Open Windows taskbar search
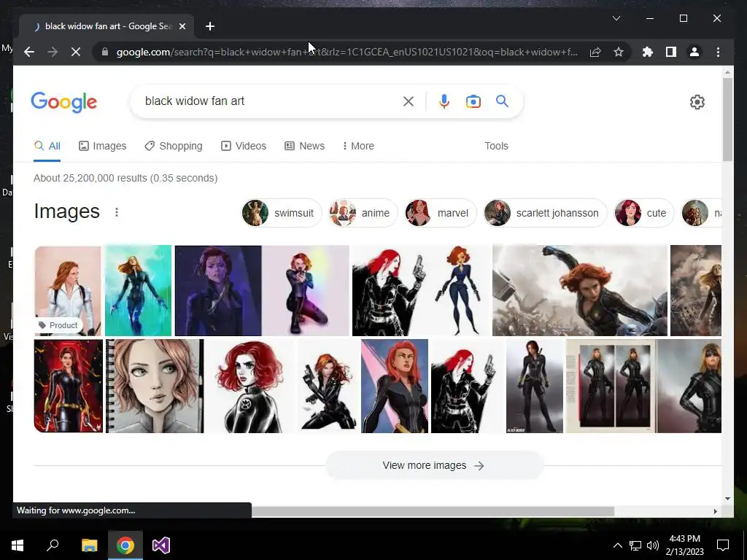Viewport: 747px width, 560px height. point(53,545)
